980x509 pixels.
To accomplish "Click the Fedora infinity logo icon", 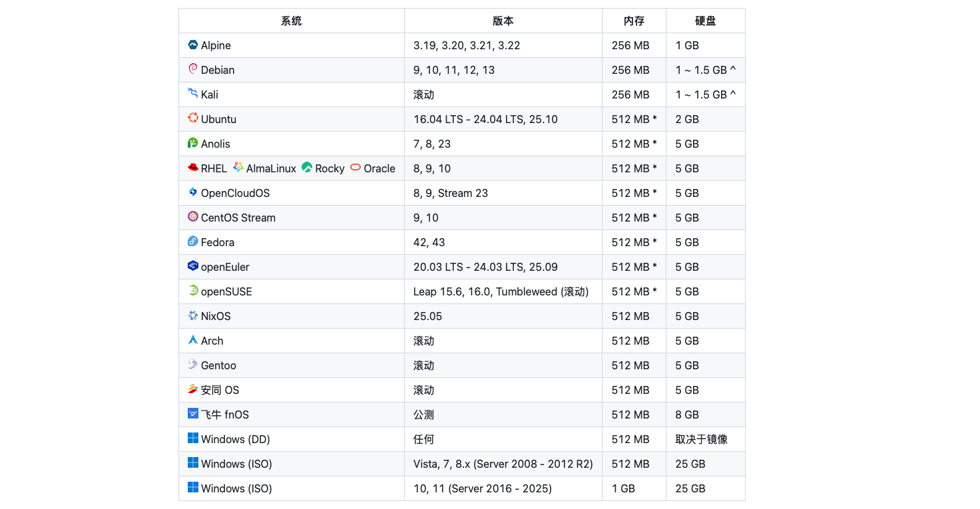I will click(192, 242).
